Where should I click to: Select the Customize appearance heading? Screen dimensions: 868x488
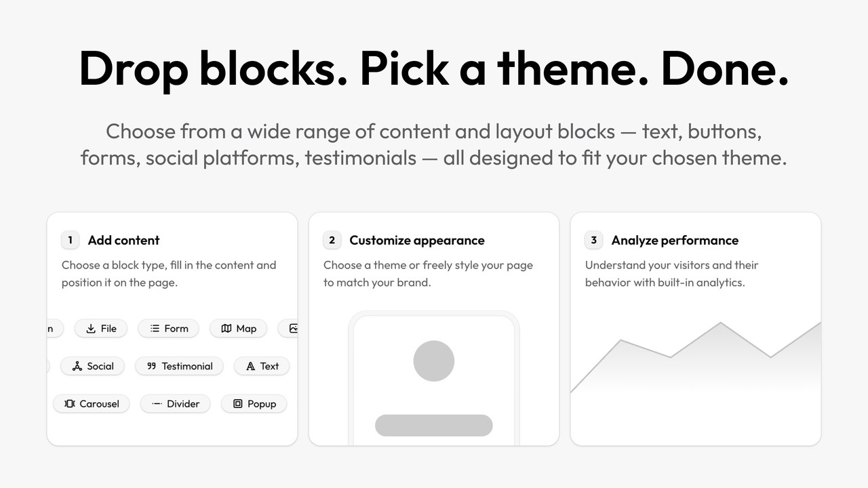(x=416, y=240)
